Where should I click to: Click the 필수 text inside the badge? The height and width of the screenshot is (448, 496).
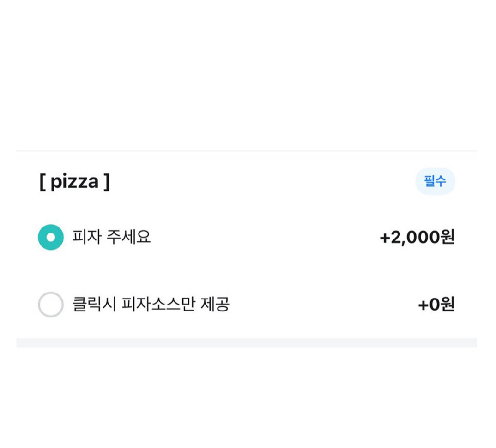click(x=435, y=181)
